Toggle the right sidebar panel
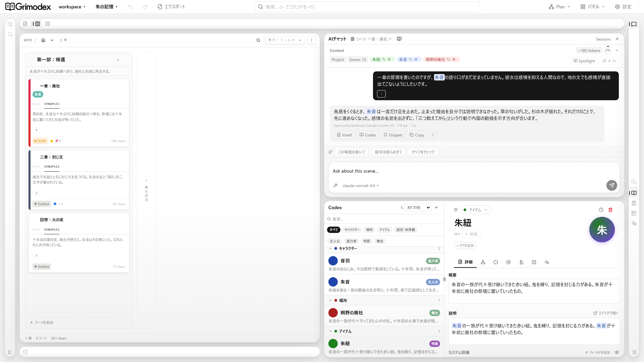Viewport: 644px width, 362px height. pos(634,352)
